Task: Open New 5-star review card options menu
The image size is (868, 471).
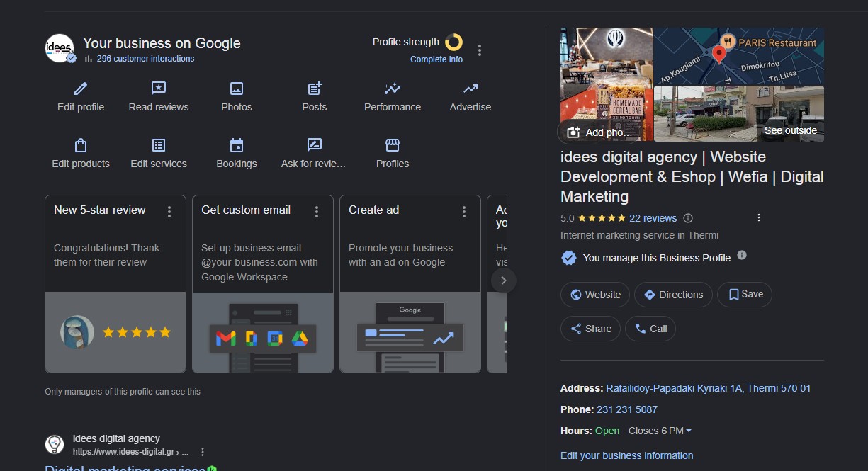Action: [x=169, y=212]
